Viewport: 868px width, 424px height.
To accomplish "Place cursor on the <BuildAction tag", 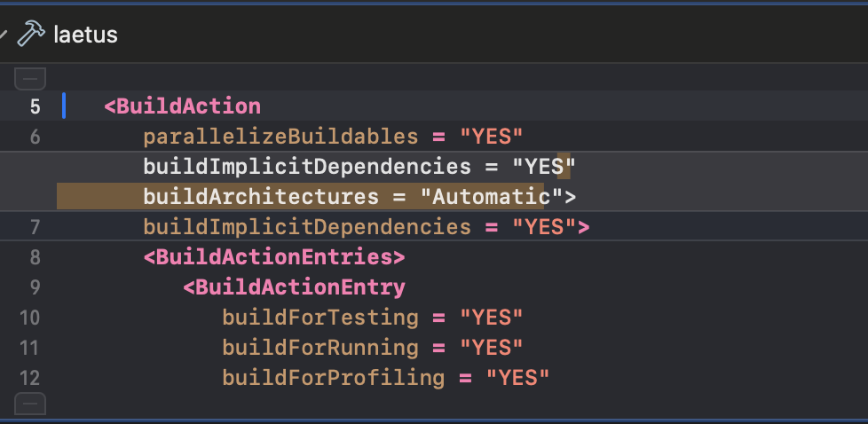I will (x=182, y=106).
